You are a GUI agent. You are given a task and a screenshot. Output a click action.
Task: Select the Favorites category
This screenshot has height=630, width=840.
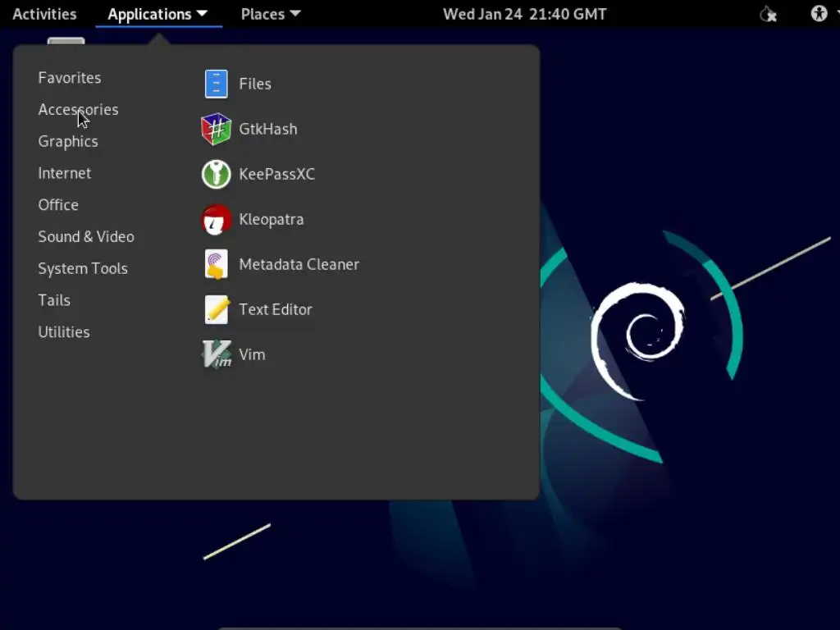click(70, 78)
